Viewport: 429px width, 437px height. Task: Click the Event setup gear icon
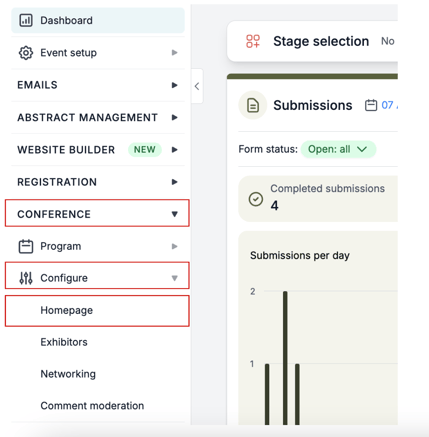(26, 53)
